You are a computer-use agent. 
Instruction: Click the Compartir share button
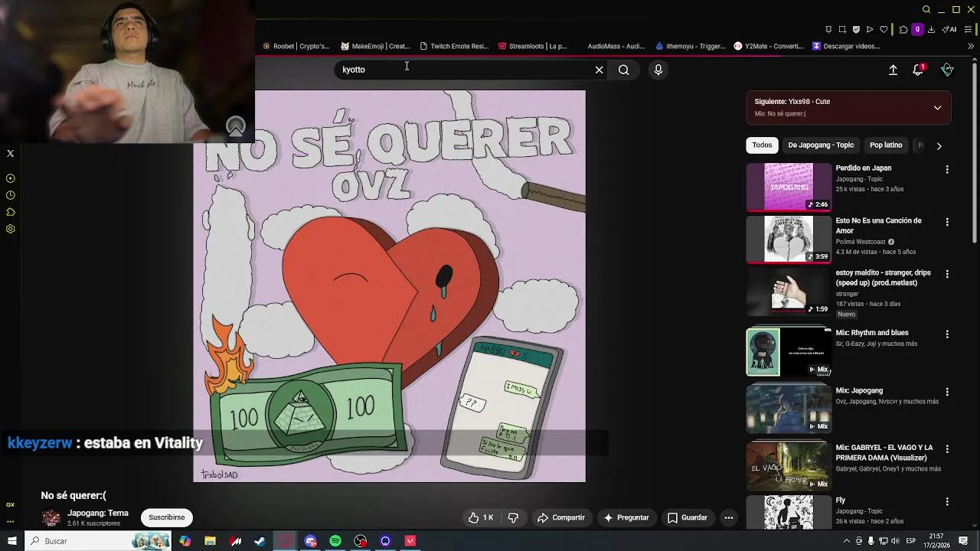[x=561, y=518]
